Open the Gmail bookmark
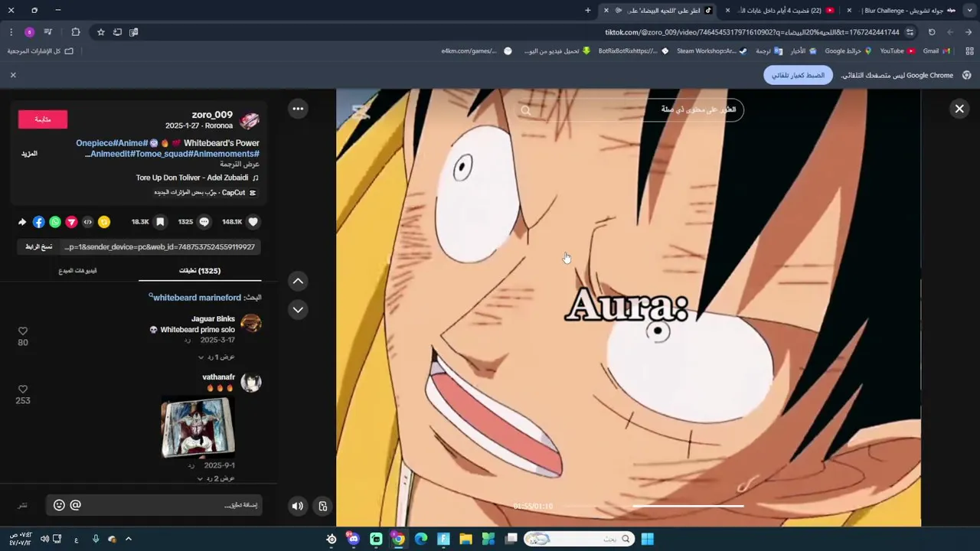Image resolution: width=980 pixels, height=551 pixels. coord(936,51)
